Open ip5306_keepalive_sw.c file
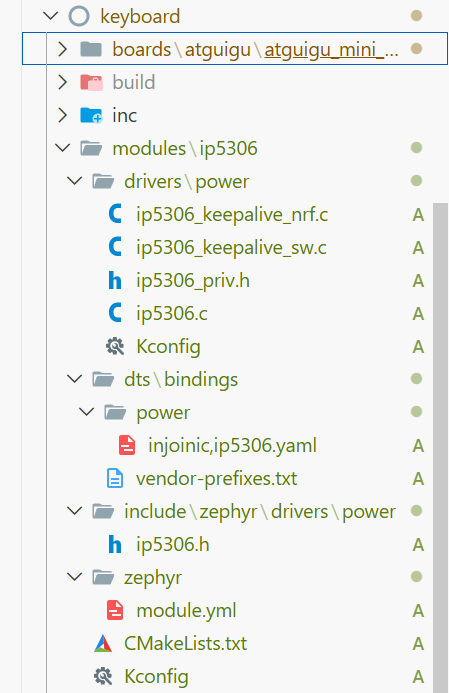Image resolution: width=449 pixels, height=693 pixels. [x=231, y=248]
